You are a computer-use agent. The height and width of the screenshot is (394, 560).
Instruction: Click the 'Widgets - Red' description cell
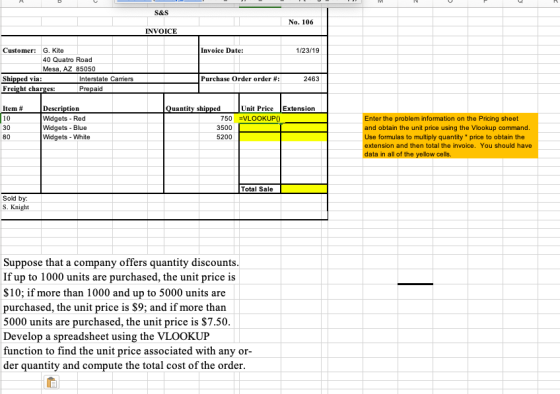click(x=64, y=119)
